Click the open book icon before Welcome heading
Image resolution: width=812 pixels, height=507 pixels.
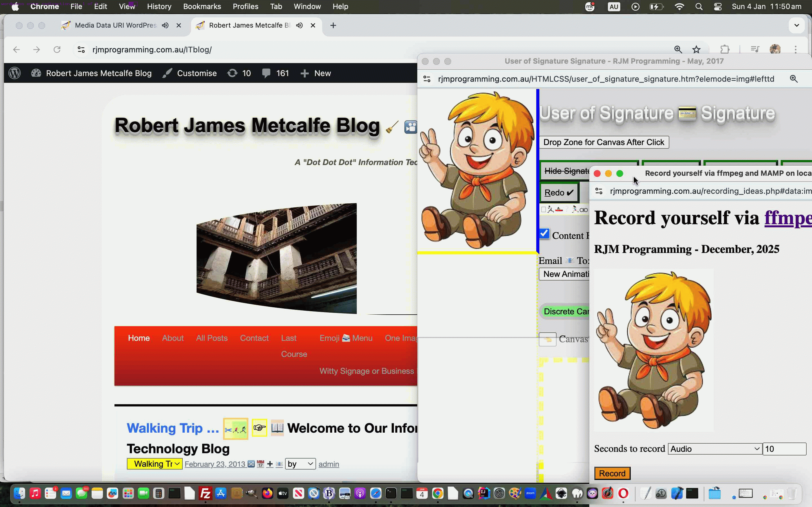[x=277, y=428]
